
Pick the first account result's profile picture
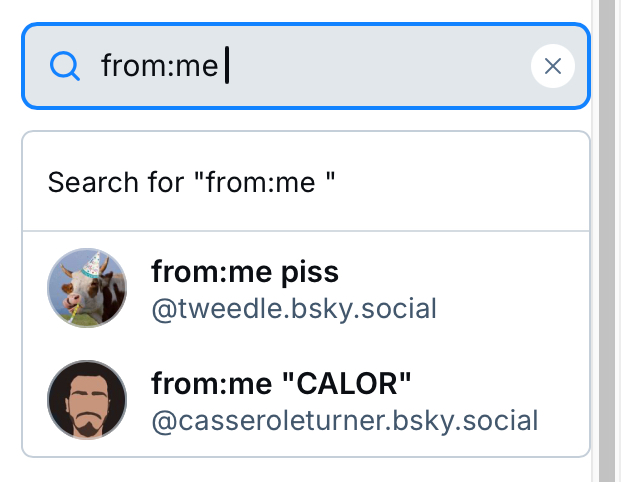click(x=87, y=289)
